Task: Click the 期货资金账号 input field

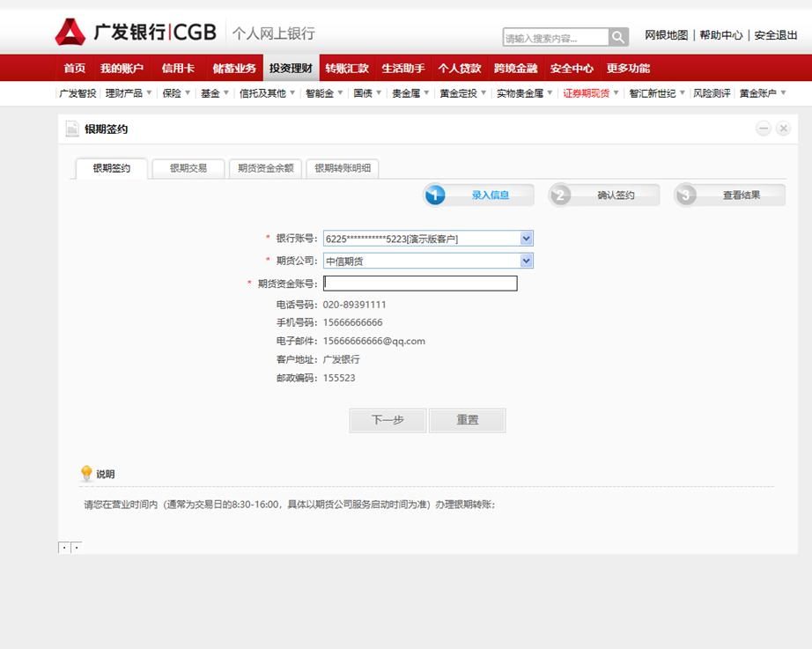Action: 420,284
